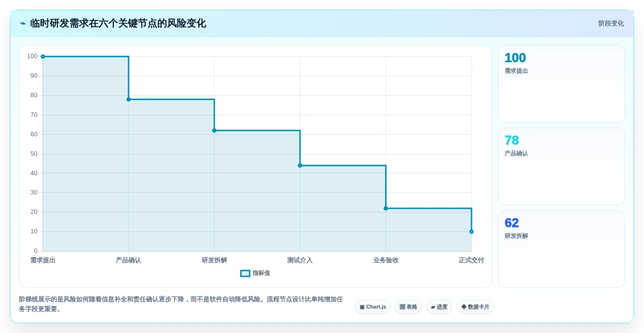Select the 进度 tag chip
The image size is (644, 333).
click(x=439, y=307)
